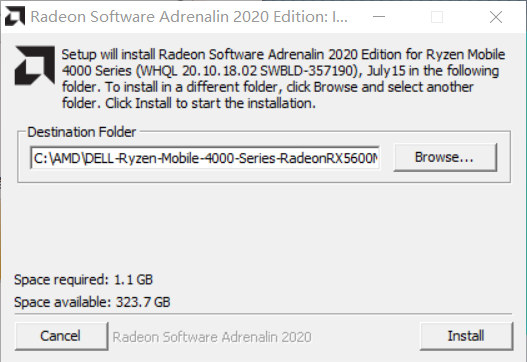
Task: Start installation with the Install button
Action: (x=466, y=336)
